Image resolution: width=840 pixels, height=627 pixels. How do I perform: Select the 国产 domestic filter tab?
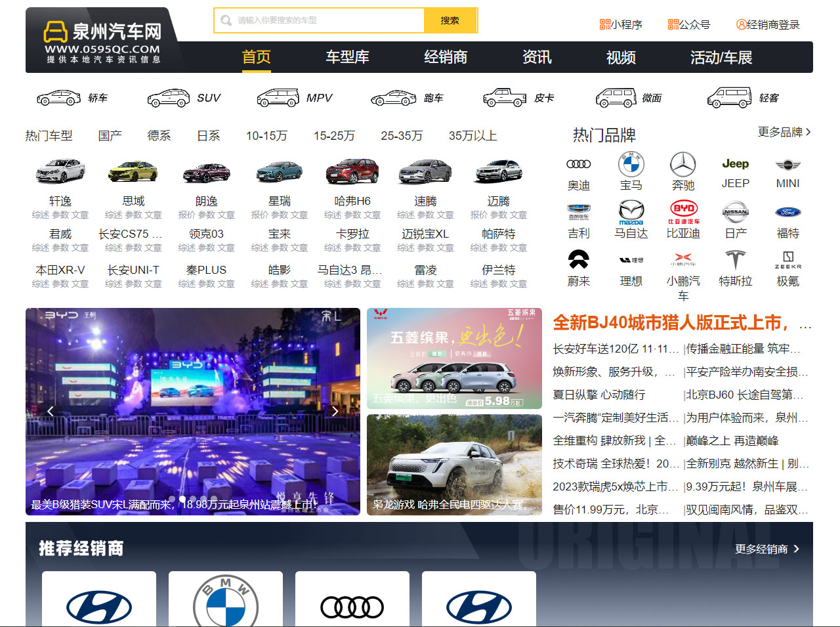[x=110, y=136]
